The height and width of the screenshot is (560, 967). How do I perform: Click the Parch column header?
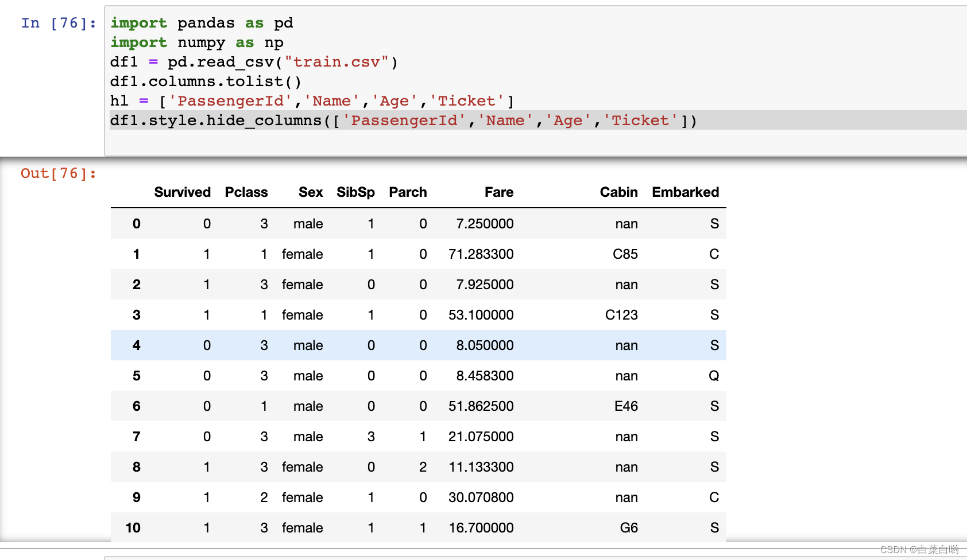point(408,192)
